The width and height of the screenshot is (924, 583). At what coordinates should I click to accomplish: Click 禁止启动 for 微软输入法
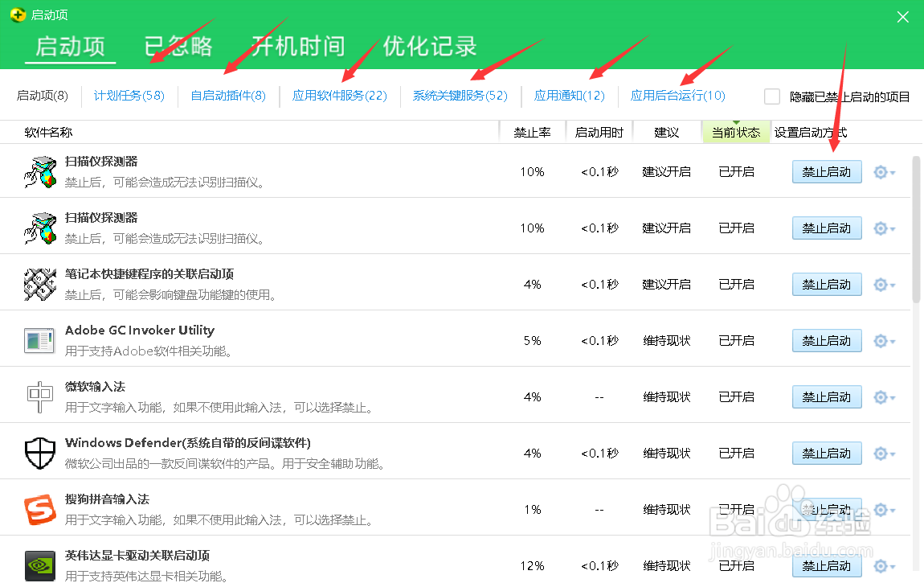tap(827, 397)
